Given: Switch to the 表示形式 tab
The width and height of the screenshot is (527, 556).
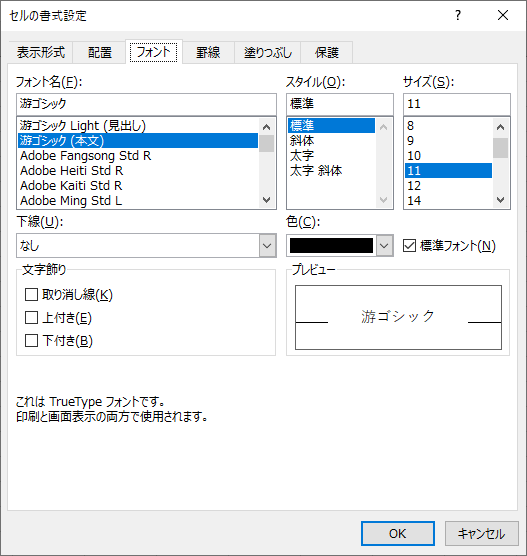Looking at the screenshot, I should tap(40, 52).
